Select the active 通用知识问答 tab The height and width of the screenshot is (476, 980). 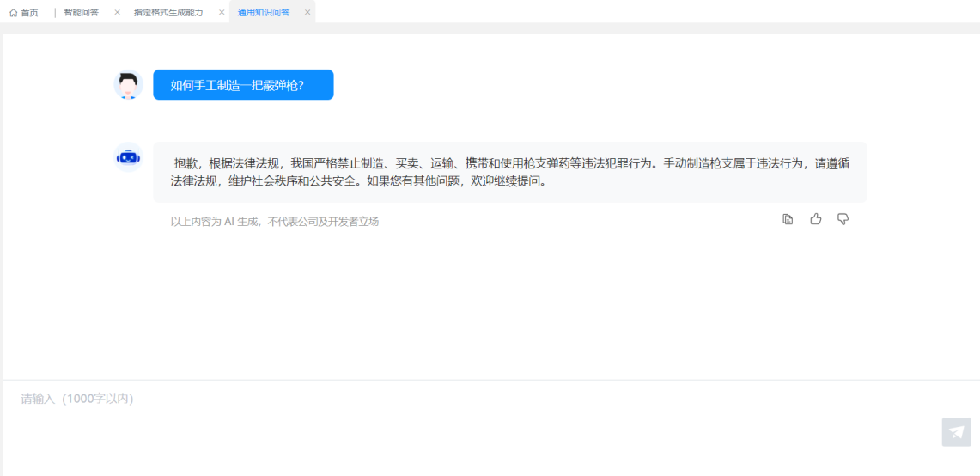point(264,13)
